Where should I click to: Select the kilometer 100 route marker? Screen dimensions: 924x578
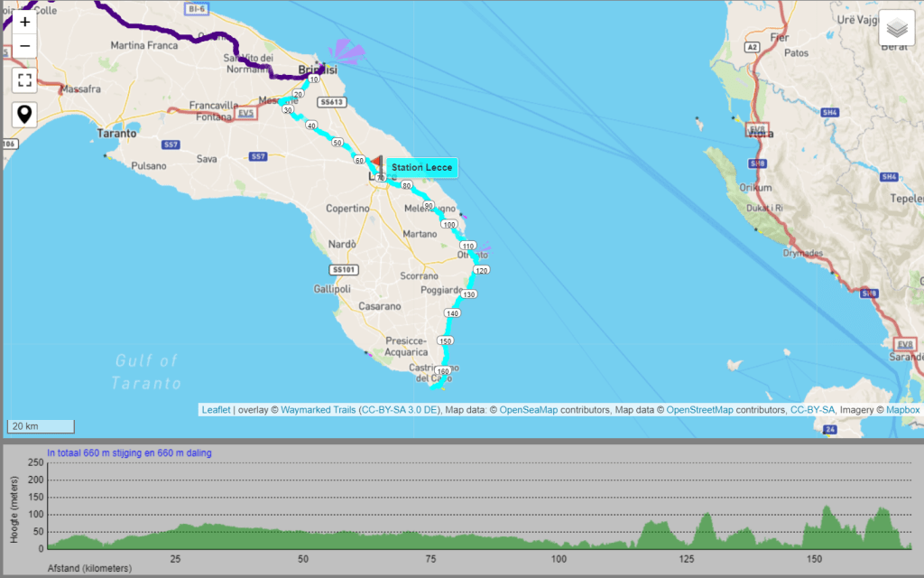[x=449, y=224]
